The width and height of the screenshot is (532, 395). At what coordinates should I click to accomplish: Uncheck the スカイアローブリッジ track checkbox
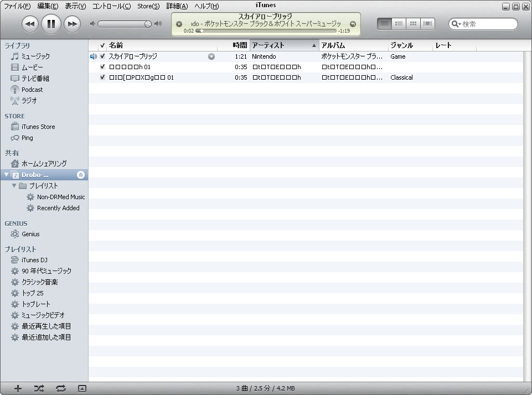pos(102,56)
